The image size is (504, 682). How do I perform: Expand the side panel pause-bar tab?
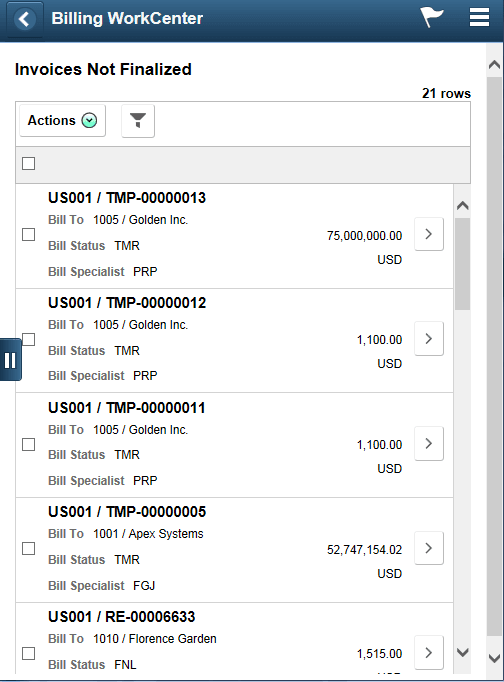10,360
